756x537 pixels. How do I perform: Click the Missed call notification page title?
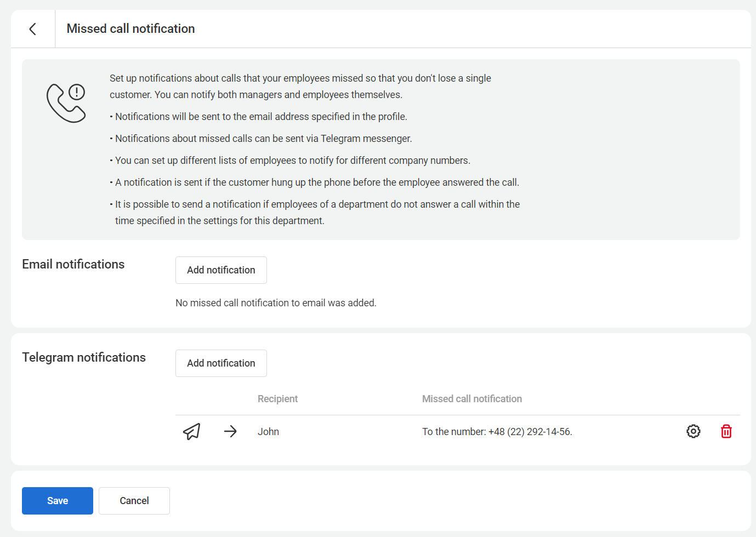pyautogui.click(x=130, y=29)
